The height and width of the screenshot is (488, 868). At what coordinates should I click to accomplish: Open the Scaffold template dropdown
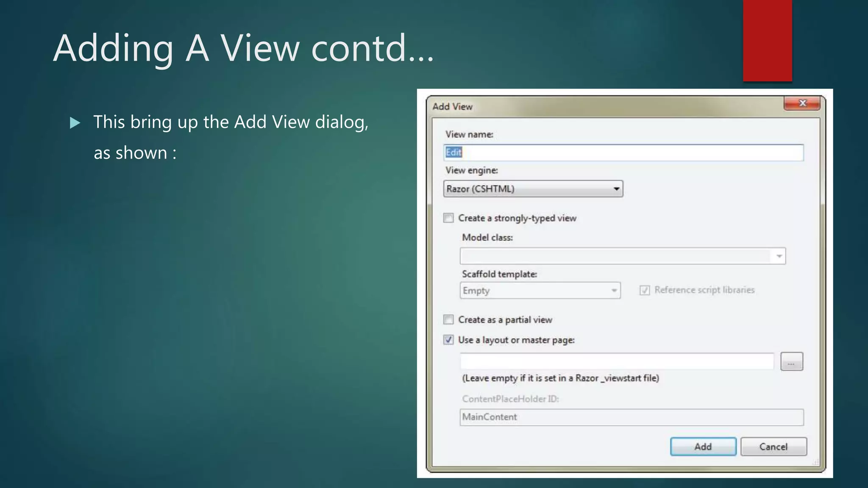(x=540, y=291)
